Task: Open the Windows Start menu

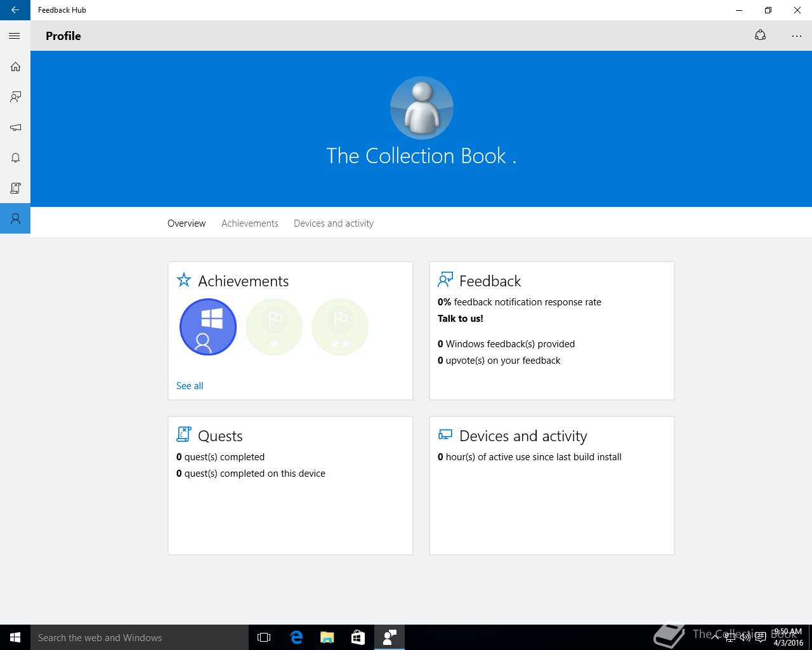Action: (x=15, y=637)
